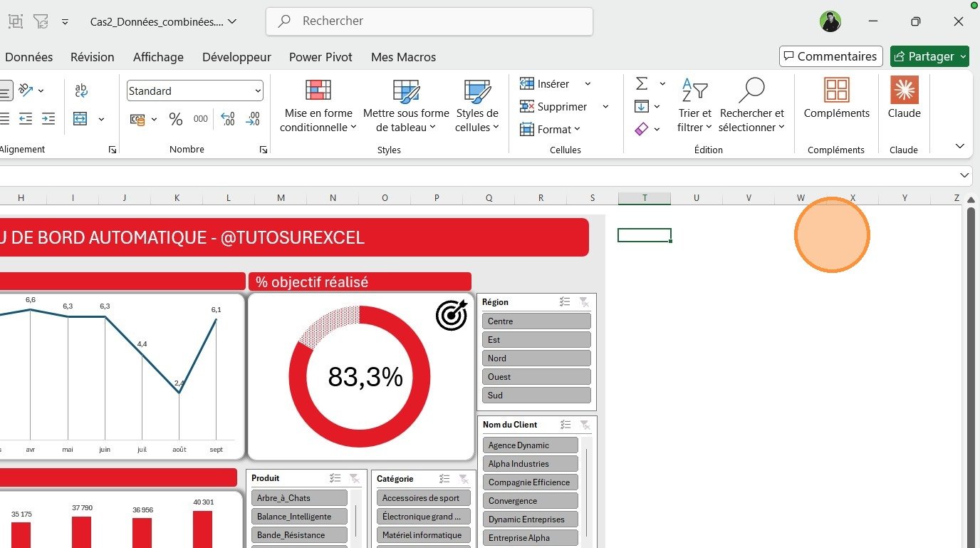Open Styles de cellules gallery
Viewport: 980px width, 548px height.
coord(477,106)
